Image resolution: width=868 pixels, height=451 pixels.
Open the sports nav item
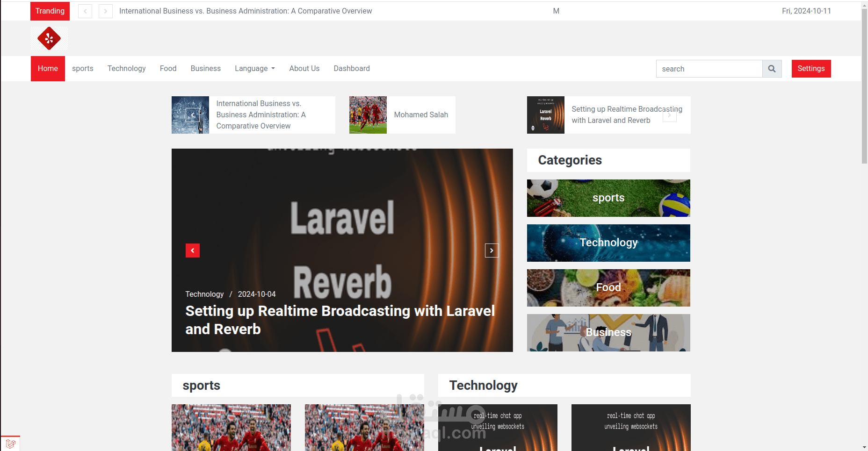tap(83, 69)
